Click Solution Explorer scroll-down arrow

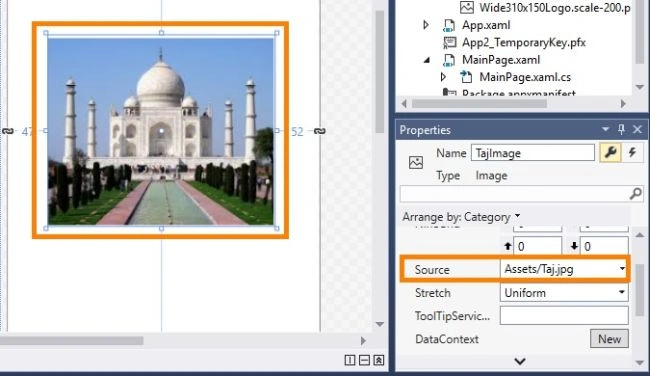point(640,87)
